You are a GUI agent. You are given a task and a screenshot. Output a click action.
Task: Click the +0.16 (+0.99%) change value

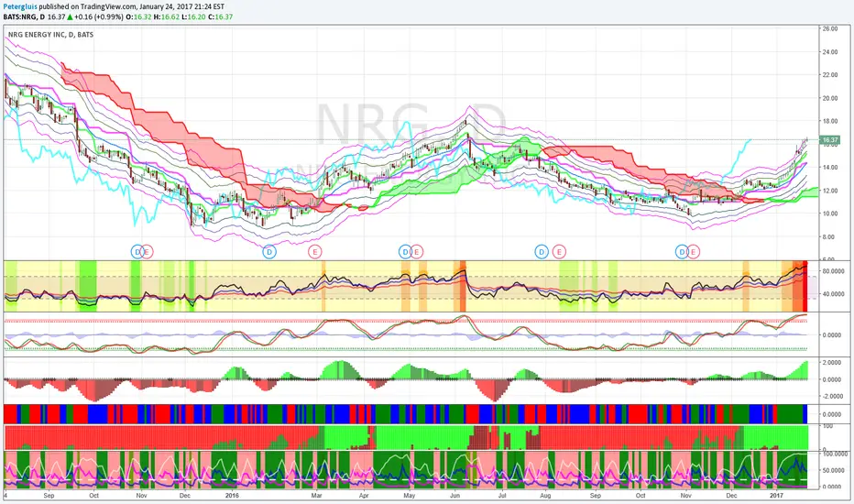tap(99, 16)
